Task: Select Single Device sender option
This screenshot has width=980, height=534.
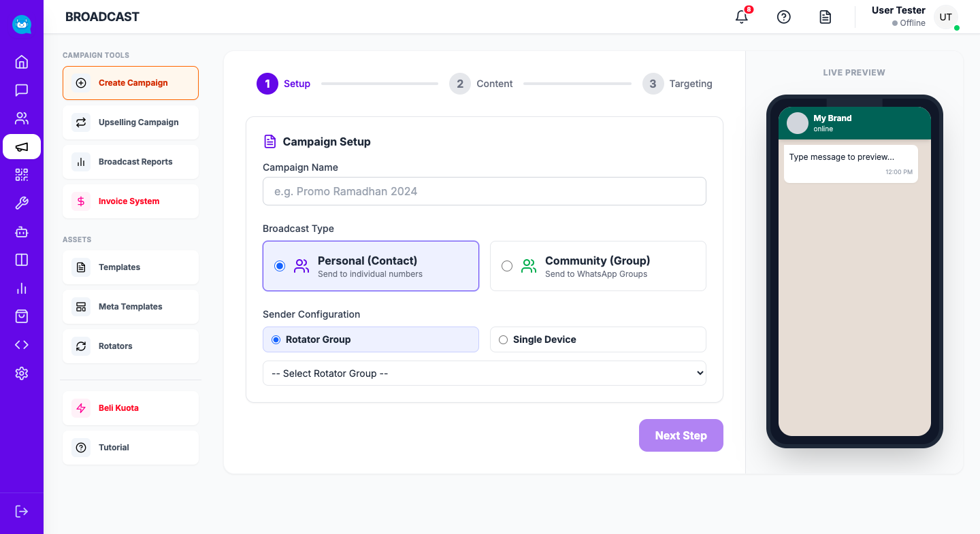Action: pyautogui.click(x=598, y=339)
